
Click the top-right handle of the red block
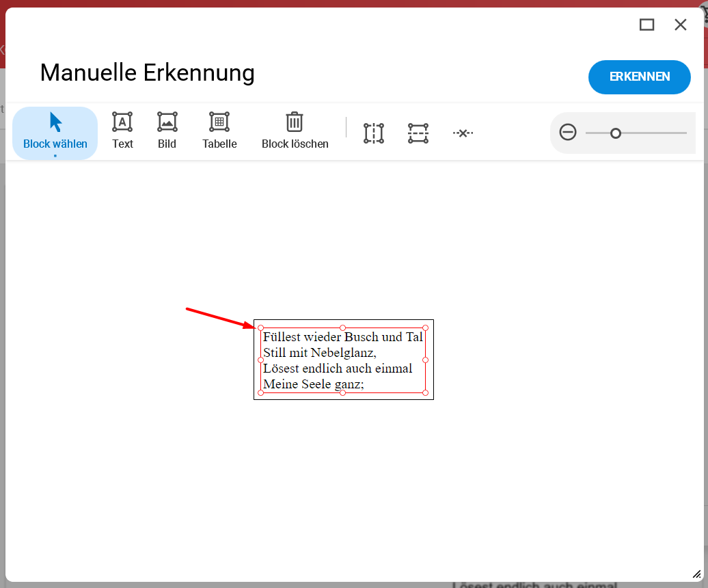pos(425,328)
